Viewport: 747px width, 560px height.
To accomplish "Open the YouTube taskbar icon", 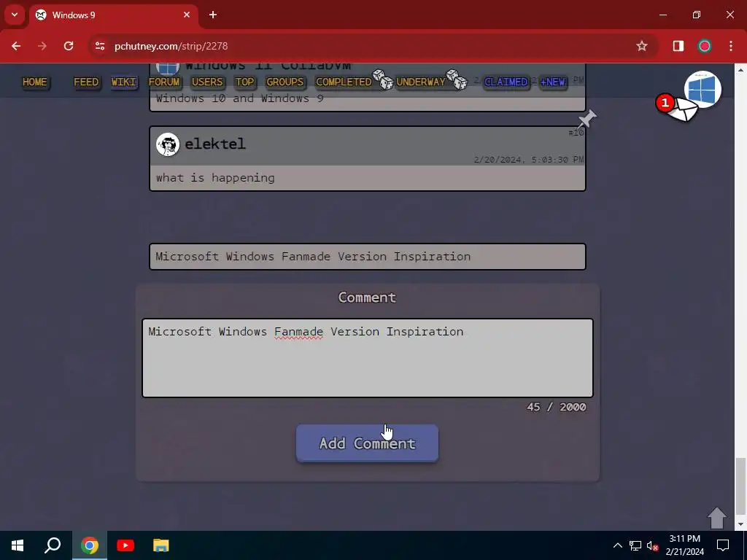I will [x=125, y=545].
